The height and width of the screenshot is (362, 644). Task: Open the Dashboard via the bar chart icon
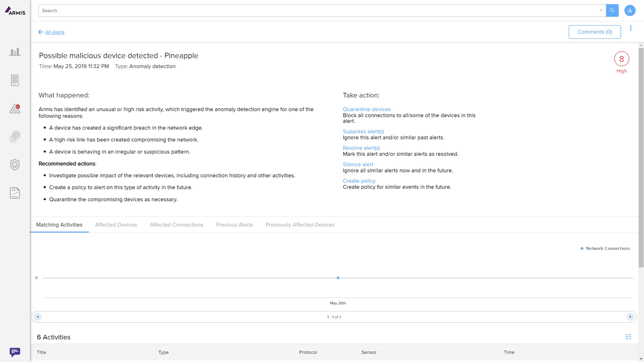[15, 51]
